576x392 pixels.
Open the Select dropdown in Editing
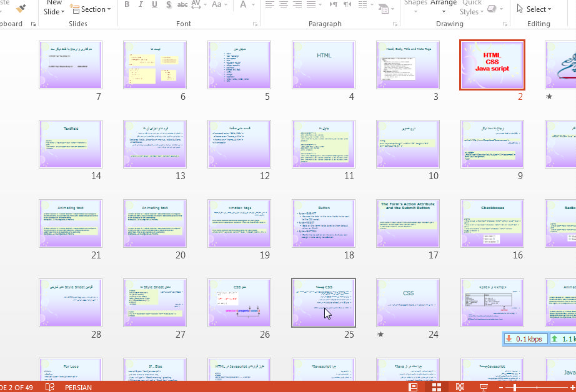534,9
